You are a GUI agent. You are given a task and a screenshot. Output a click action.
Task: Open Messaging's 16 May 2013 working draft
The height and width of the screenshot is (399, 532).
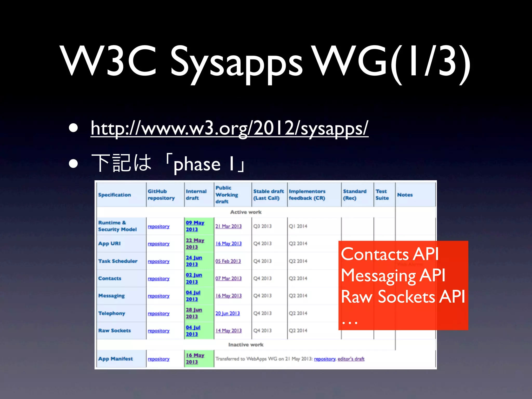click(228, 296)
